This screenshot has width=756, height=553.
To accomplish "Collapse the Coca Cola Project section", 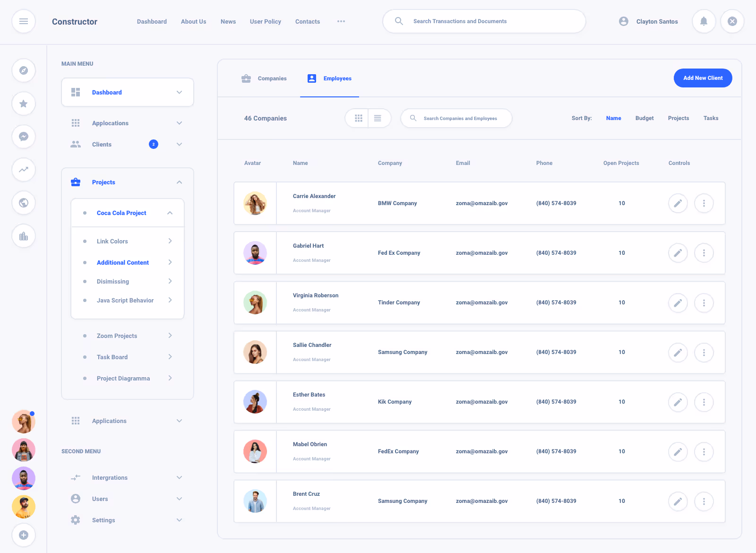I will pos(170,213).
